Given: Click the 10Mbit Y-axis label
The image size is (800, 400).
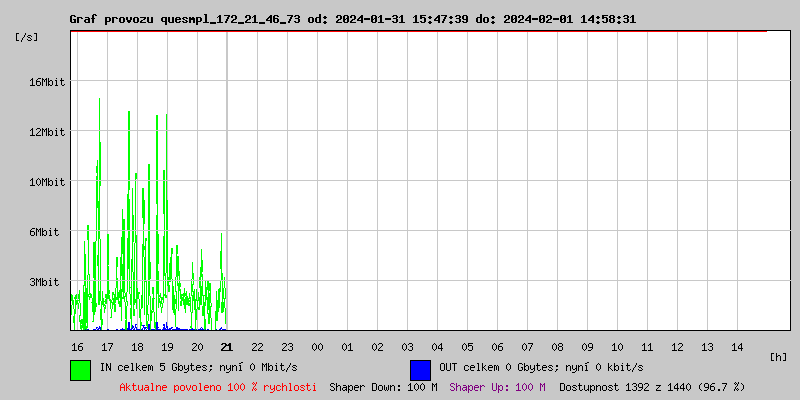Looking at the screenshot, I should click(x=46, y=182).
